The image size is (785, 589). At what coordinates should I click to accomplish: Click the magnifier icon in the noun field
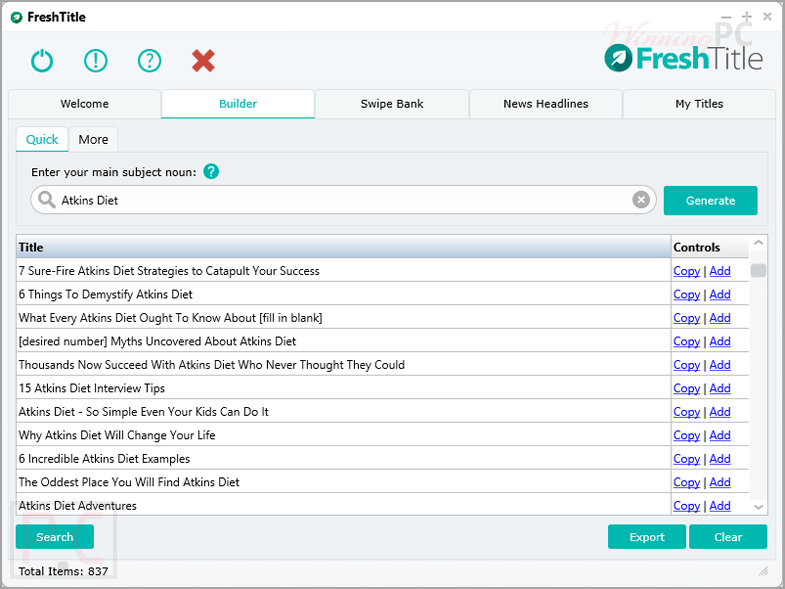47,200
